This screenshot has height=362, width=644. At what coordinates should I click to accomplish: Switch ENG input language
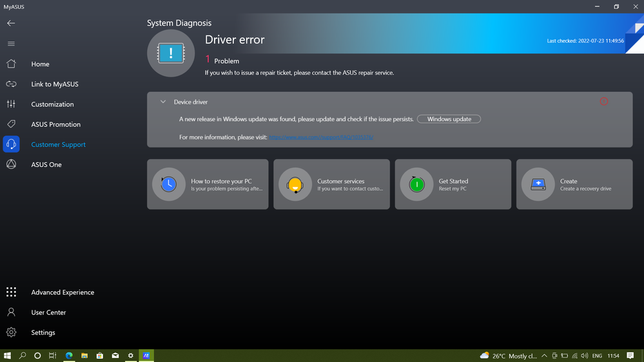pyautogui.click(x=597, y=356)
